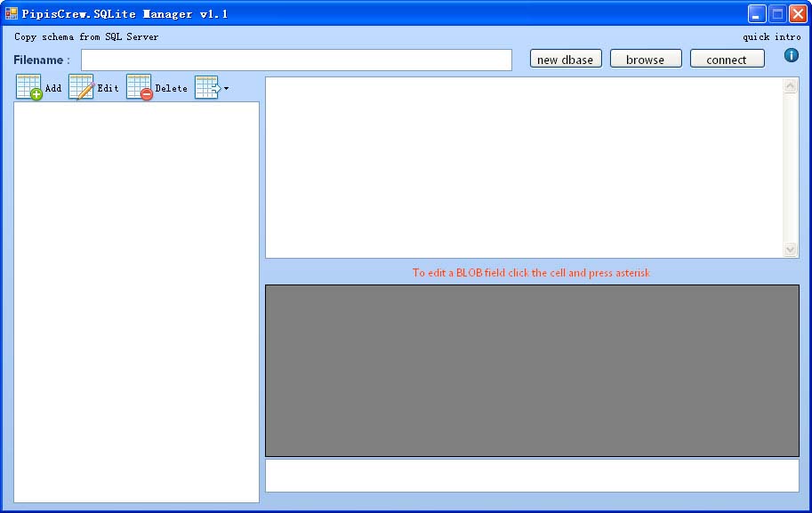Click the export table arrow icon
This screenshot has width=812, height=513.
coord(207,87)
